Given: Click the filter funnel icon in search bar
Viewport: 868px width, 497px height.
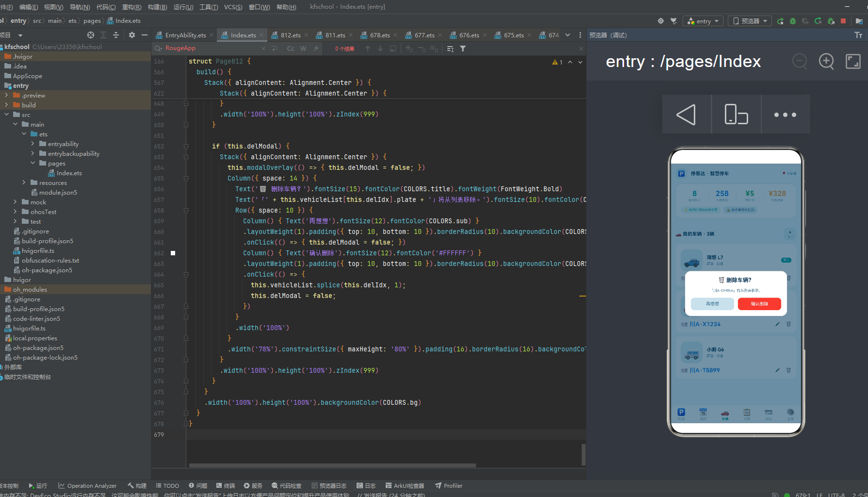Looking at the screenshot, I should coord(463,49).
